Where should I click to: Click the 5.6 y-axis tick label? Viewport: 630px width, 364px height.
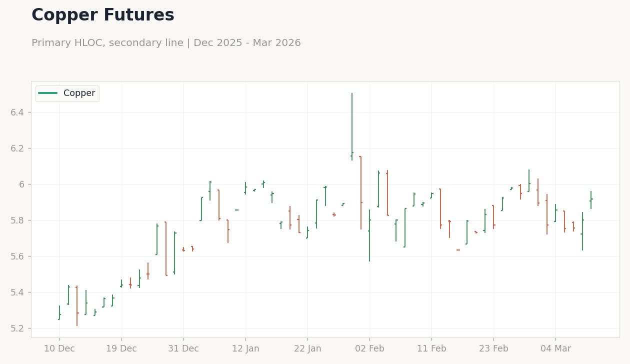point(17,256)
